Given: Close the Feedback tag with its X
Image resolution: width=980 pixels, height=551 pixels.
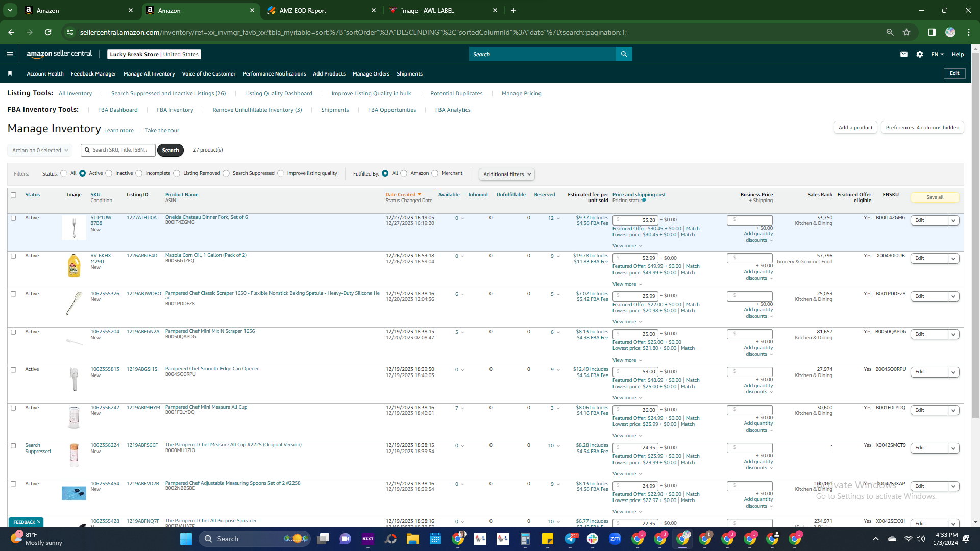Looking at the screenshot, I should click(39, 522).
